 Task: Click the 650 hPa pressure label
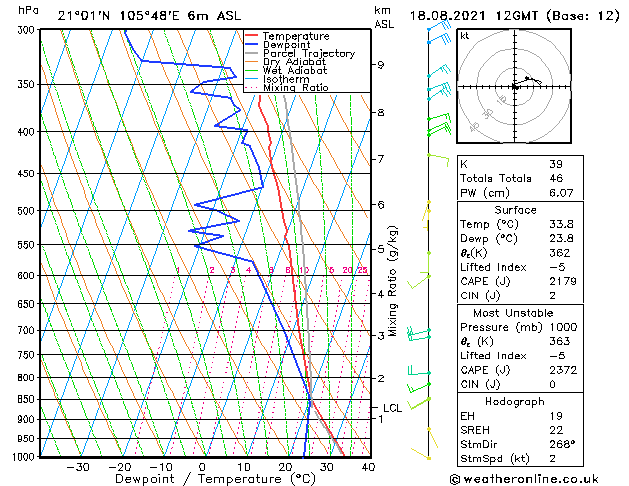[28, 304]
